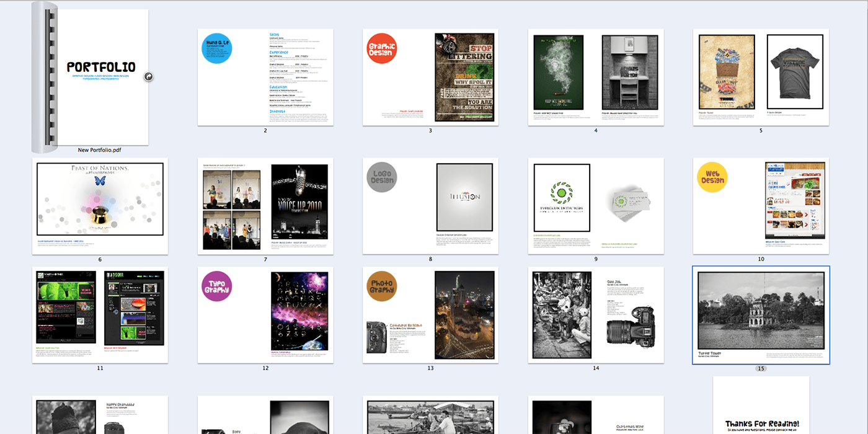Select the partially visible Happy Grandad page
The width and height of the screenshot is (868, 434).
(x=100, y=415)
